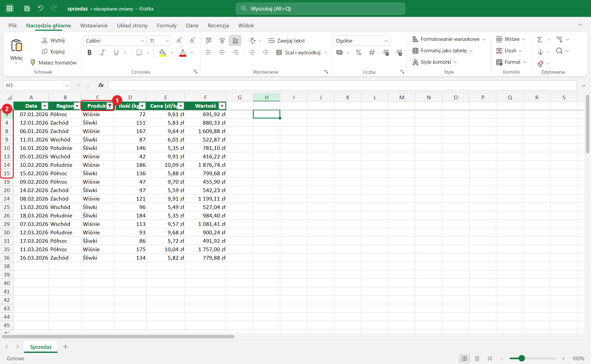Switch to page layout view icon
This screenshot has height=364, width=591.
click(477, 358)
